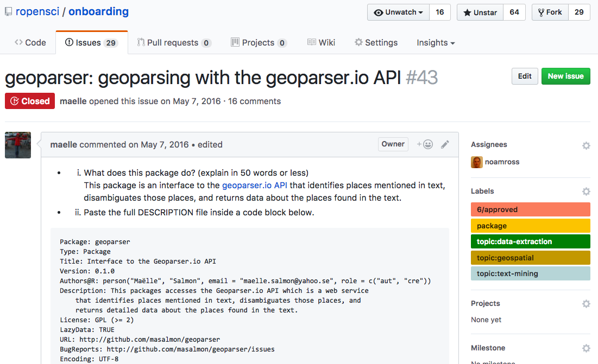Click the noamross assignee name
598x364 pixels.
[502, 162]
